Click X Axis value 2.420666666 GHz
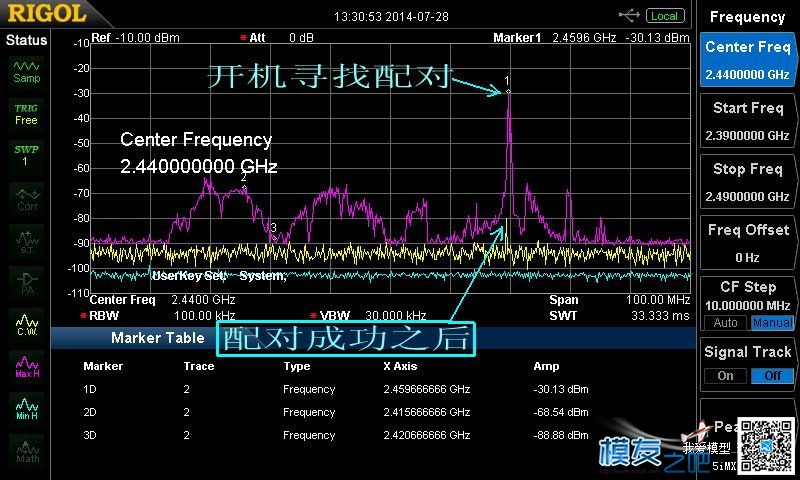Screen dimensions: 800x480 point(427,435)
